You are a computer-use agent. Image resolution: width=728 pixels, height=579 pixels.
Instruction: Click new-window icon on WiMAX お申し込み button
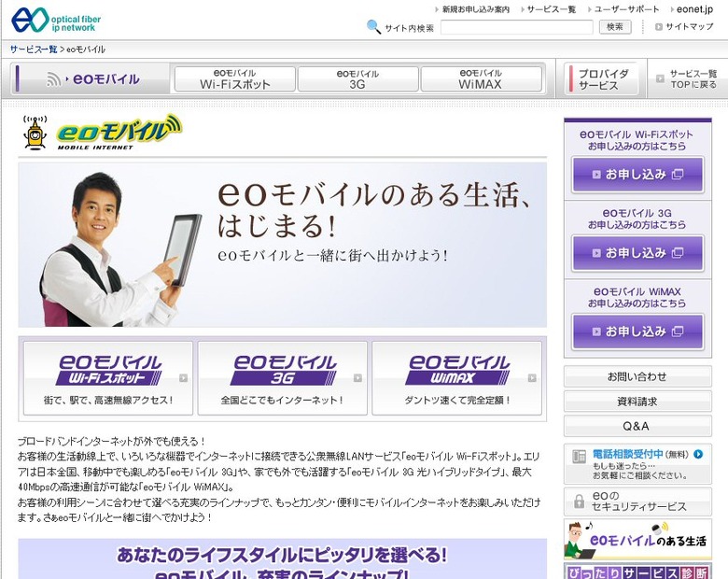[678, 332]
